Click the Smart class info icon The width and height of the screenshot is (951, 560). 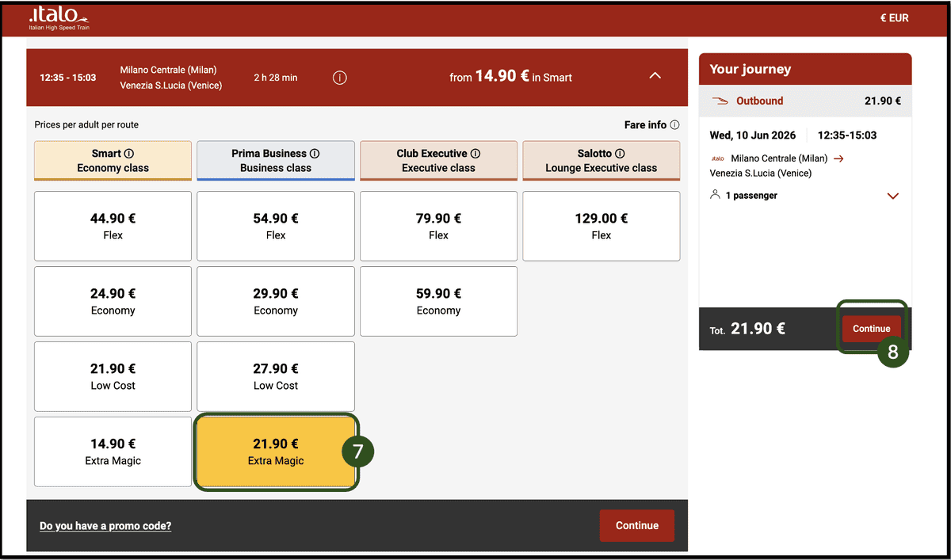click(x=129, y=154)
